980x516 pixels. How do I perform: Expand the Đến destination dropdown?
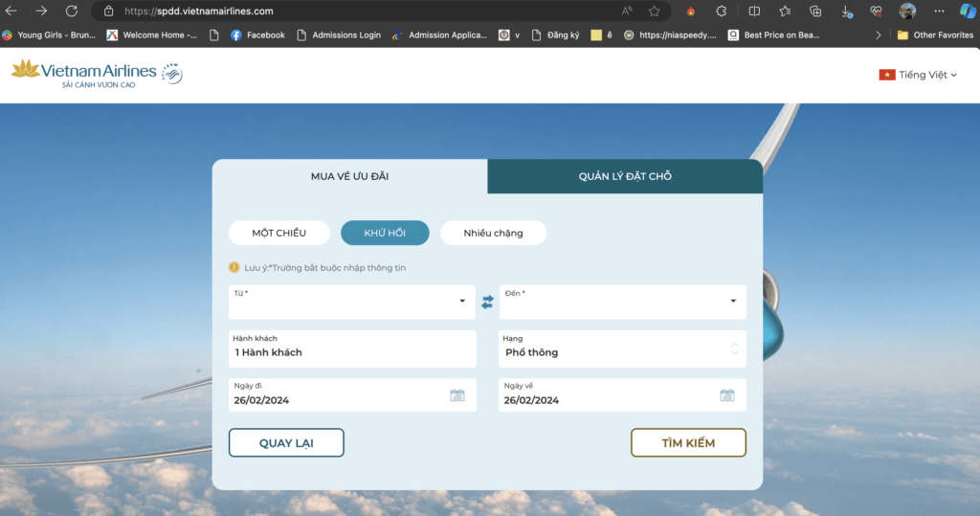(x=622, y=303)
